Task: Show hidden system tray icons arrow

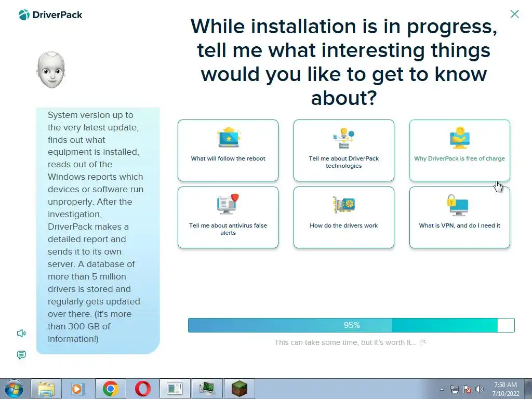Action: 442,389
